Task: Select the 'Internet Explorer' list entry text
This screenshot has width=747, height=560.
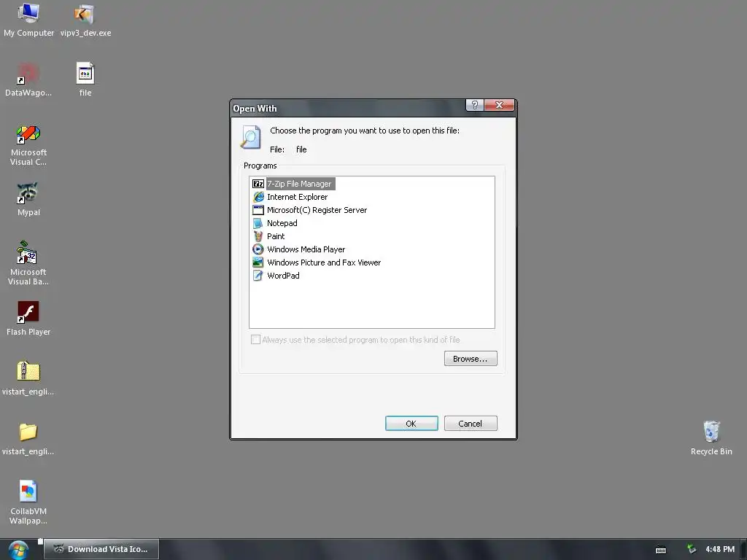Action: [298, 197]
